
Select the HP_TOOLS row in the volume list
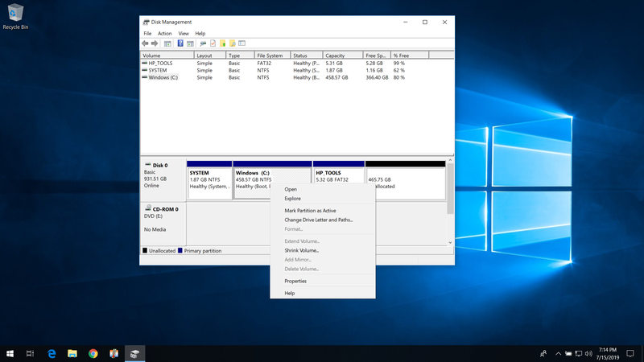coord(160,63)
